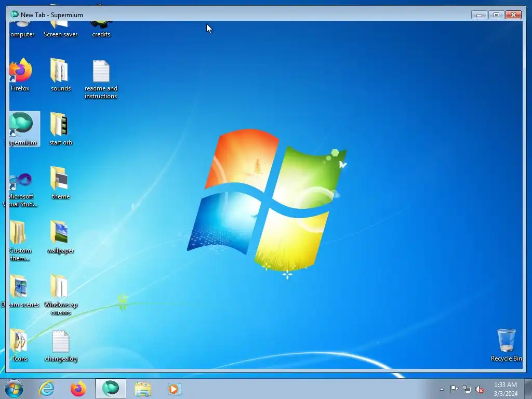This screenshot has width=532, height=399.
Task: Restore down the Supermium window
Action: pyautogui.click(x=496, y=15)
